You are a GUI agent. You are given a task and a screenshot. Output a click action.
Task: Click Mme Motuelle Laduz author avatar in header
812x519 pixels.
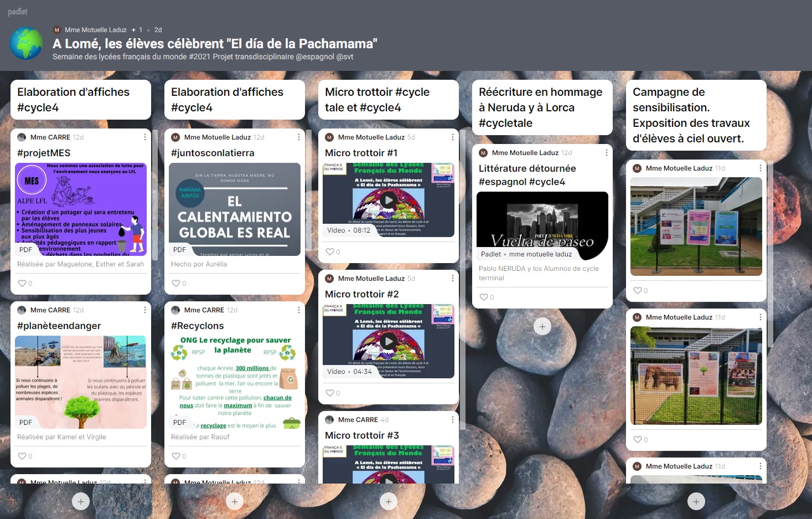point(57,30)
